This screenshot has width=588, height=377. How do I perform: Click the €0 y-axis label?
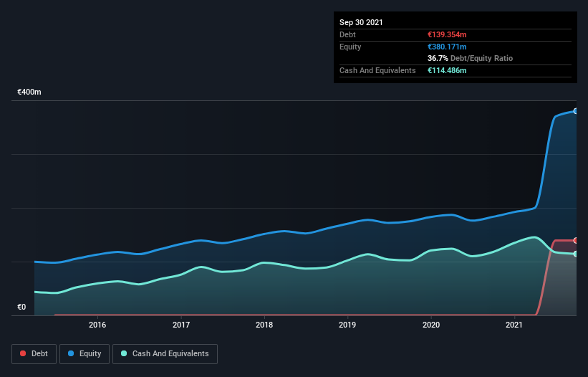click(21, 307)
